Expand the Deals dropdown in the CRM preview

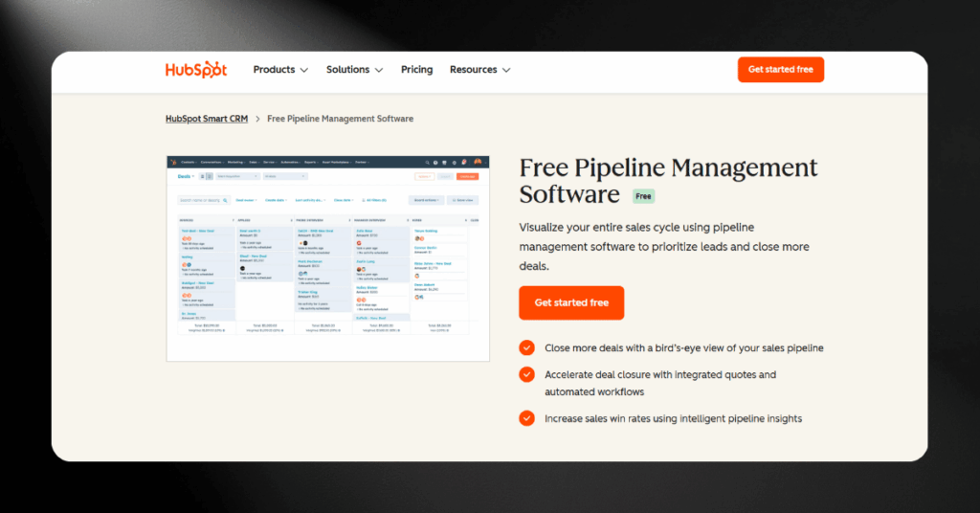pyautogui.click(x=186, y=176)
